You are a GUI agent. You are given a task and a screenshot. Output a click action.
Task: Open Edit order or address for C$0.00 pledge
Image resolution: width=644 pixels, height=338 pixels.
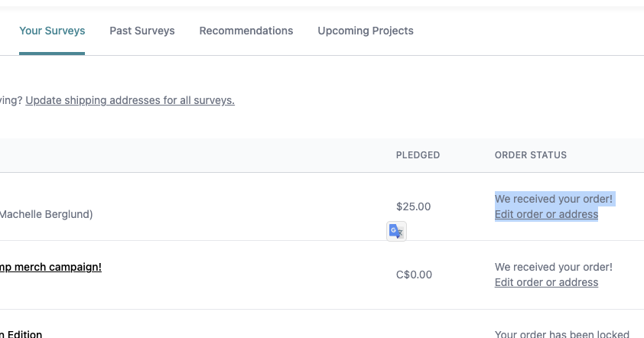click(x=546, y=282)
